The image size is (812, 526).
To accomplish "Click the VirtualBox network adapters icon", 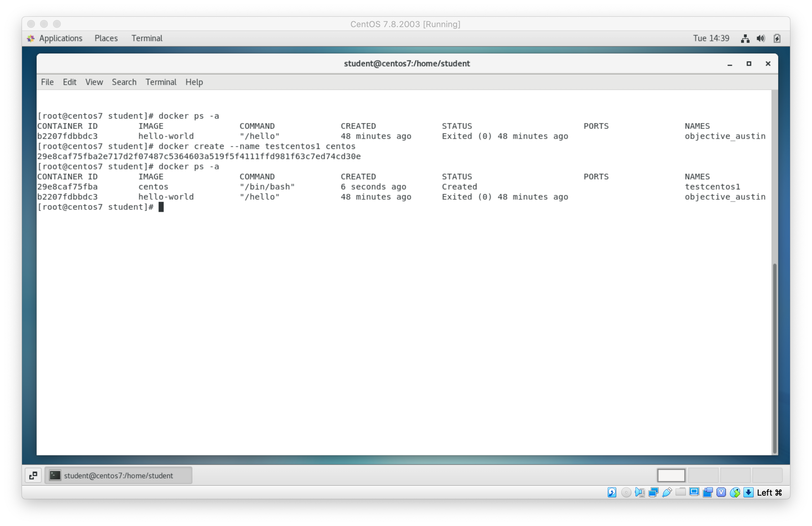I will tap(653, 492).
